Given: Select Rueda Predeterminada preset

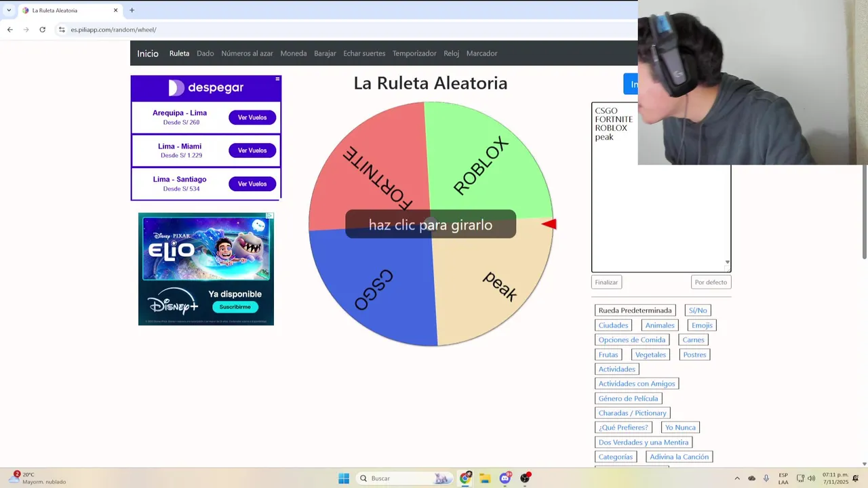Looking at the screenshot, I should click(x=635, y=310).
